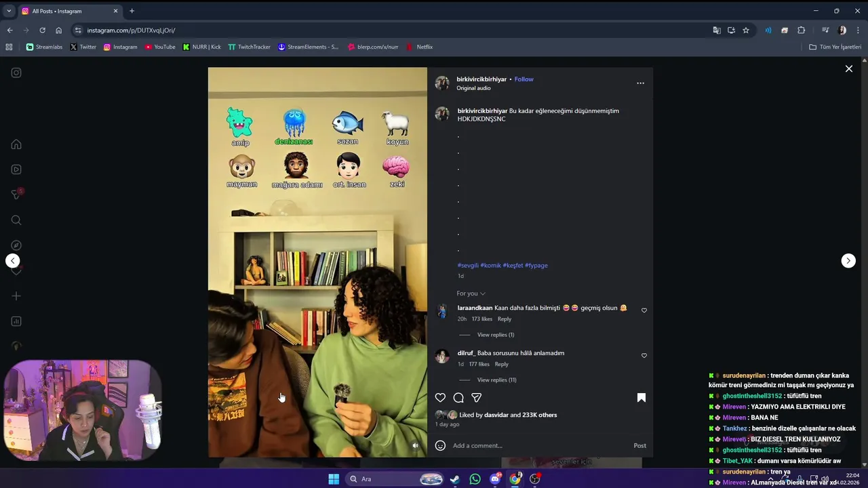Click the Create plus icon in sidebar

[x=16, y=296]
